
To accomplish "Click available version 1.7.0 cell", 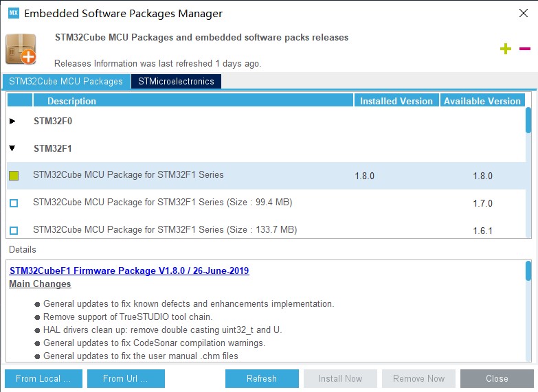I will tap(482, 203).
